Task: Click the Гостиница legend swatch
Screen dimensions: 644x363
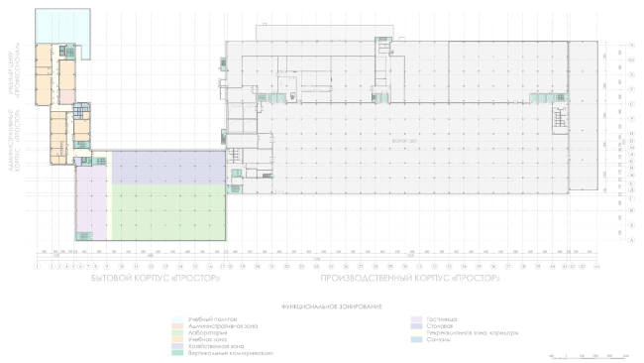Action: [x=416, y=319]
